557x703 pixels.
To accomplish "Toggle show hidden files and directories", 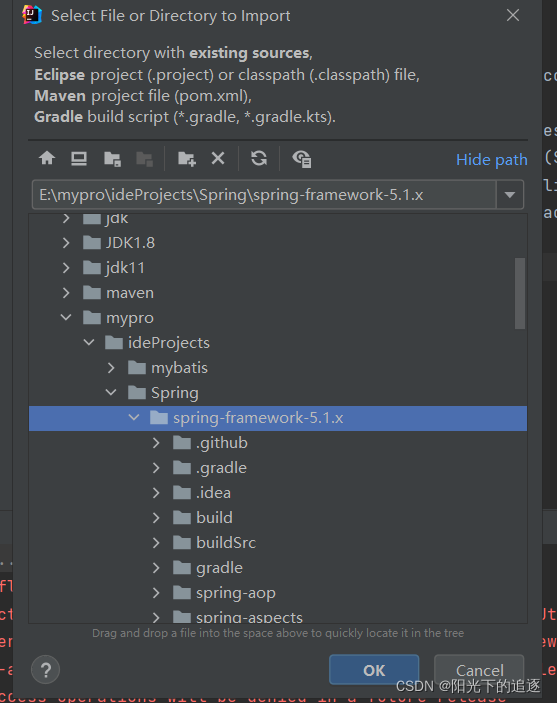I will click(302, 159).
